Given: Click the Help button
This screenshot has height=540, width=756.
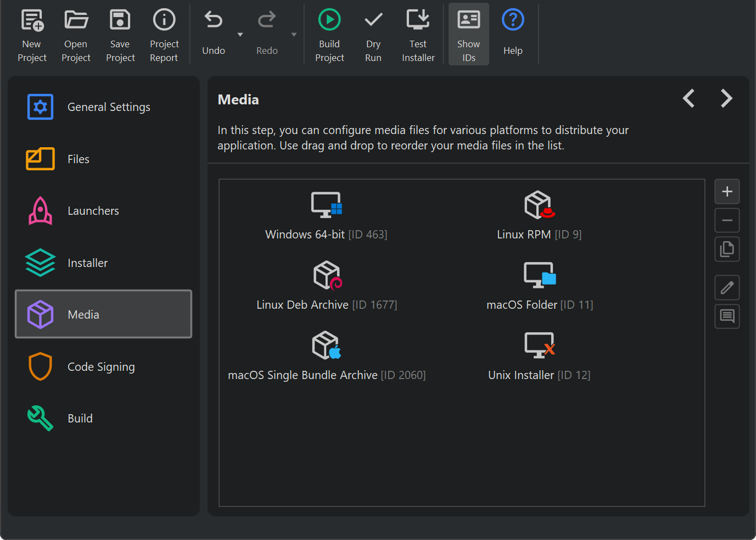Looking at the screenshot, I should [x=513, y=34].
